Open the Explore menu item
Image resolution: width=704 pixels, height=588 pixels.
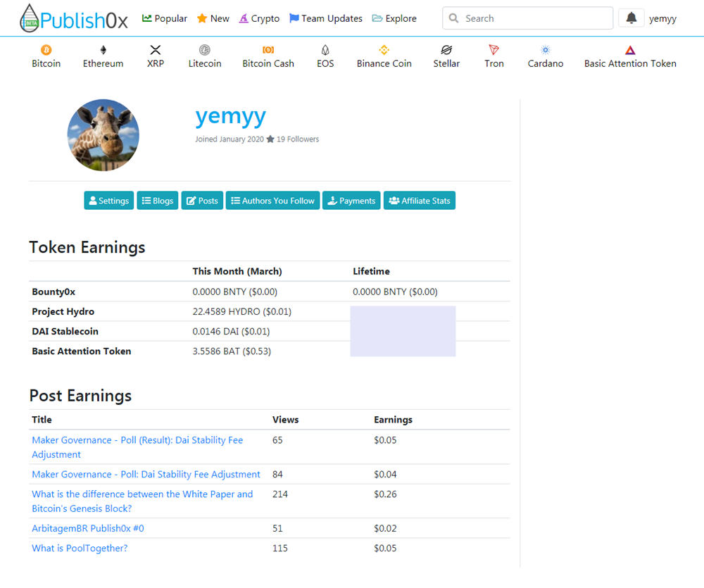tap(394, 18)
